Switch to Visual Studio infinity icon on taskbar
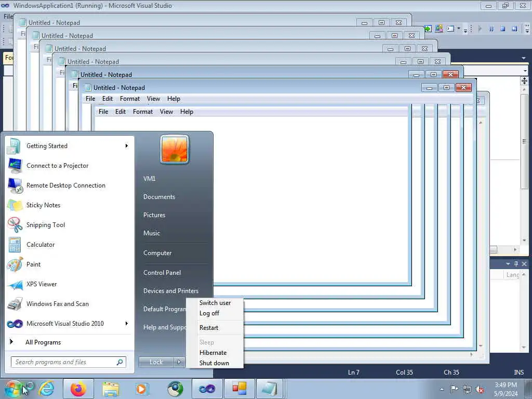The image size is (532, 399). click(207, 389)
